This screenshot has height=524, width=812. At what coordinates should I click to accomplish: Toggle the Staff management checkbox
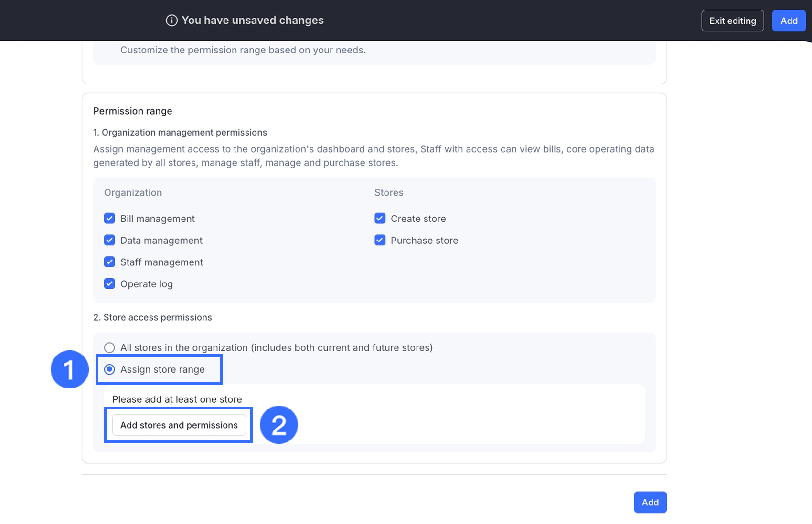109,262
